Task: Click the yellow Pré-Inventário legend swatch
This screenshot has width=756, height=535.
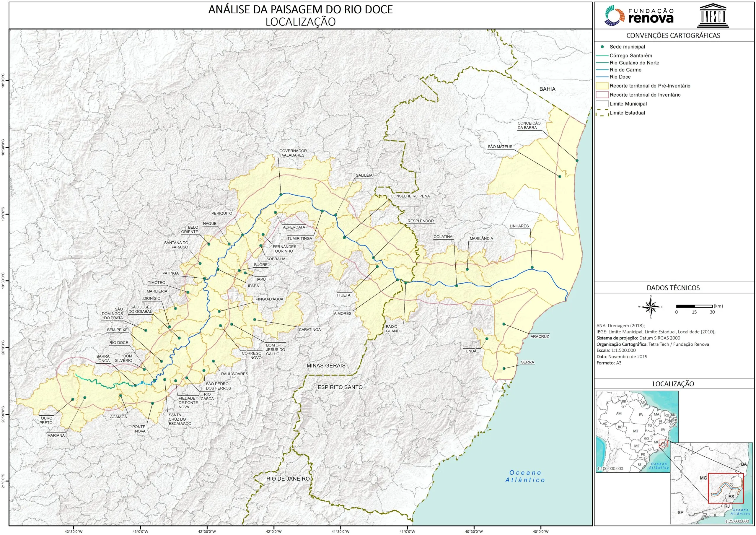Action: (602, 86)
